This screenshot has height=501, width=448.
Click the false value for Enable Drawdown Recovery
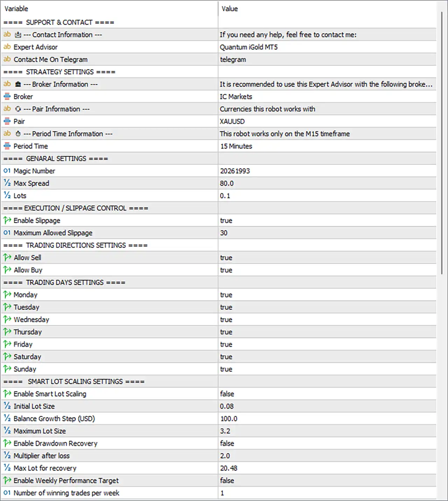pos(227,443)
